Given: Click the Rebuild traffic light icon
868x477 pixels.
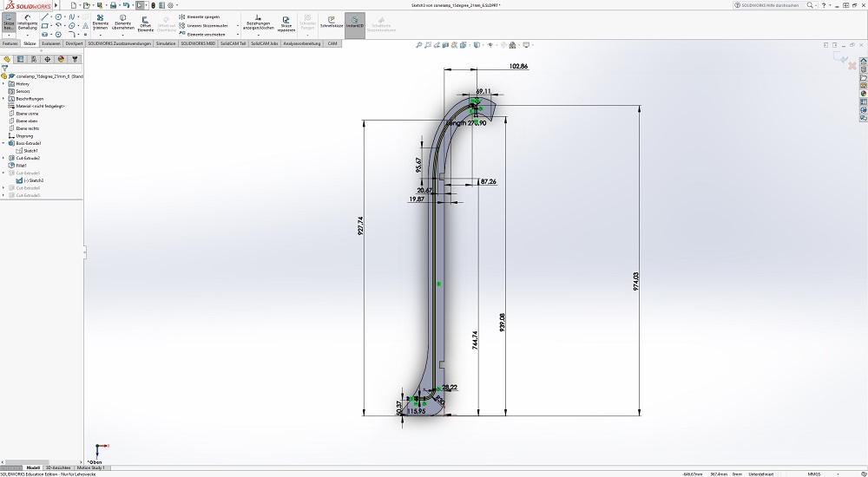Looking at the screenshot, I should pyautogui.click(x=154, y=5).
